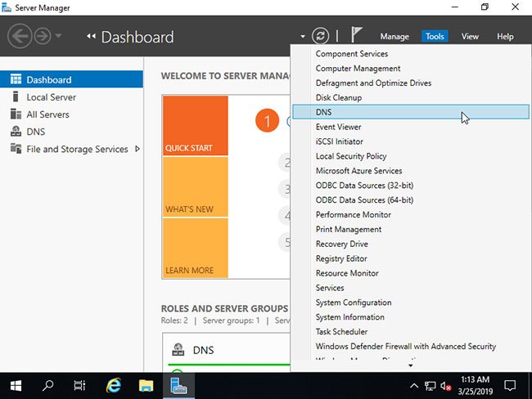
Task: Click the Local Server icon
Action: pos(16,96)
